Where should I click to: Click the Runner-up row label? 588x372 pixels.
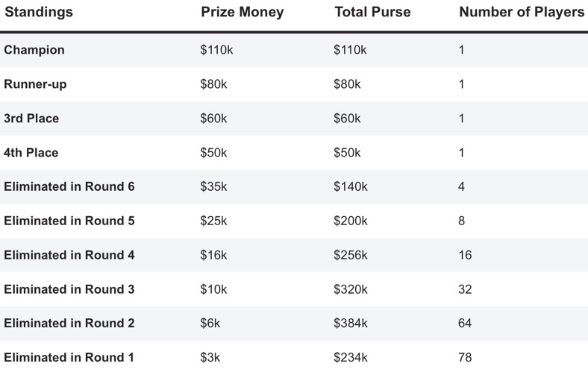pyautogui.click(x=35, y=84)
